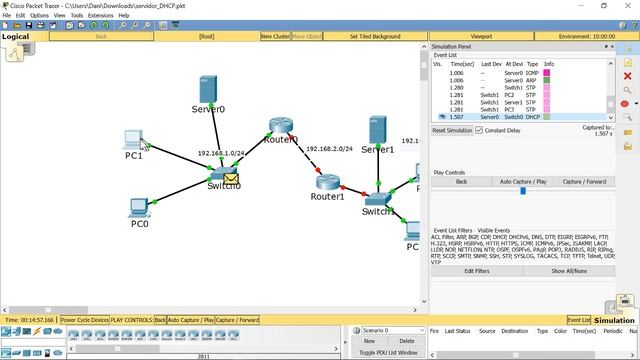Click the red X Delete tool
The width and height of the screenshot is (640, 360).
(x=628, y=76)
